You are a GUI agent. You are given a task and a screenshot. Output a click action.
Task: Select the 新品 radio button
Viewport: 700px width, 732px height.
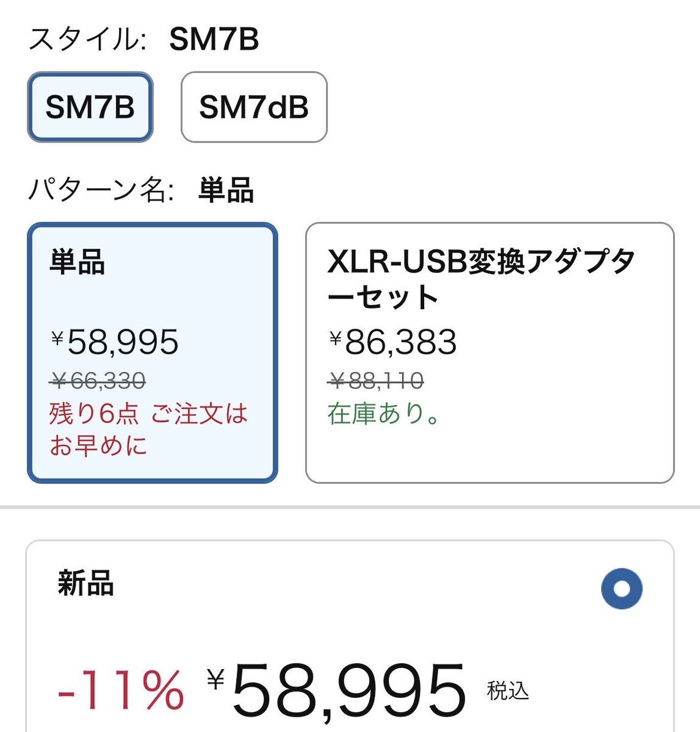[621, 589]
